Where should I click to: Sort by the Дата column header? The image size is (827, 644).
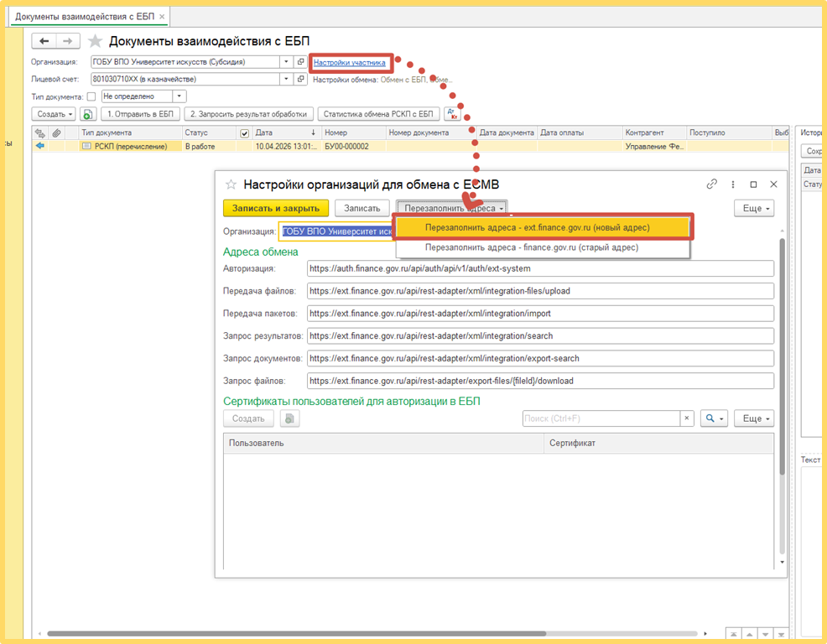[285, 133]
